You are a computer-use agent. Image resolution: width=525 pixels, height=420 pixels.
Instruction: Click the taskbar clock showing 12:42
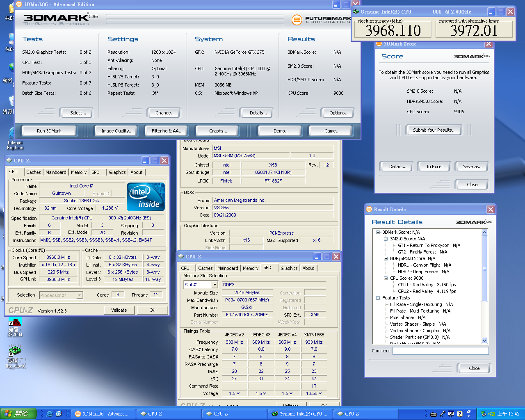coord(509,414)
